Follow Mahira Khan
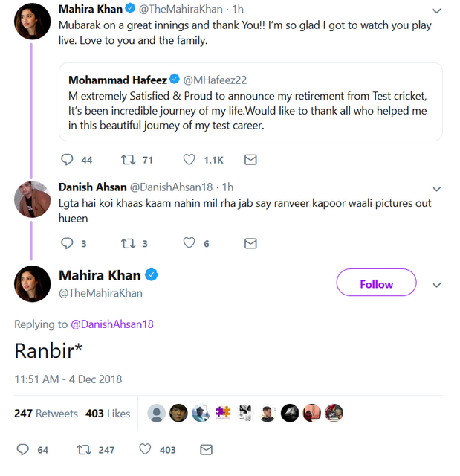 coord(376,284)
